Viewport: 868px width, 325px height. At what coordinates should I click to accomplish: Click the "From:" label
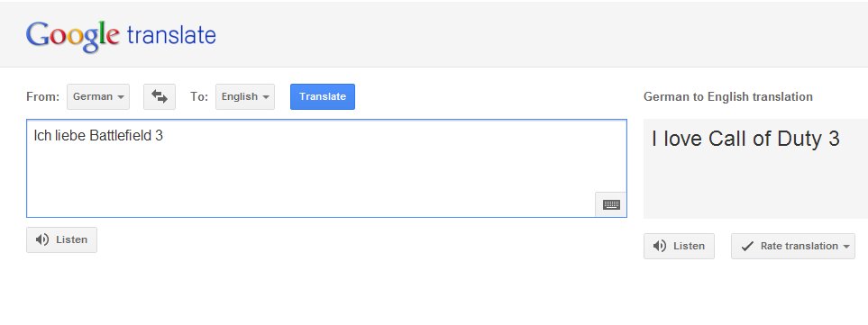coord(42,96)
